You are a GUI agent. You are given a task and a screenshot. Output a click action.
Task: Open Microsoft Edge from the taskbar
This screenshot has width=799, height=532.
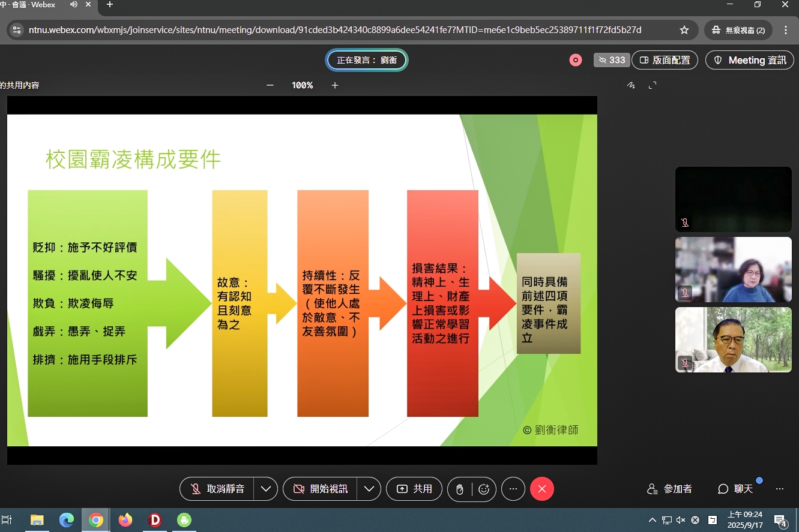67,520
